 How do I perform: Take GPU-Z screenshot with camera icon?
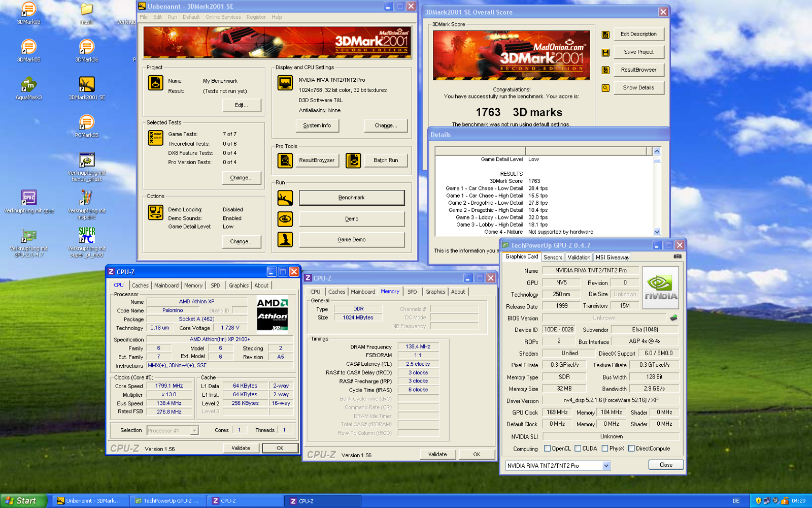[x=678, y=257]
